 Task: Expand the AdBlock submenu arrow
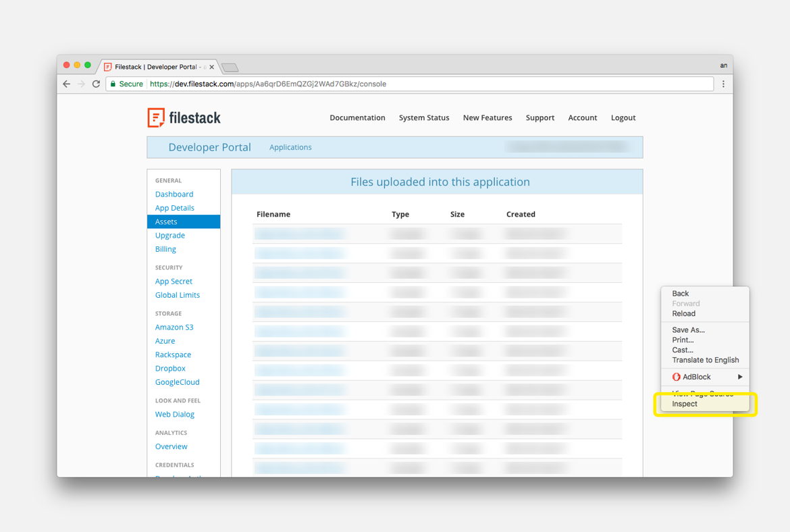[x=741, y=377]
